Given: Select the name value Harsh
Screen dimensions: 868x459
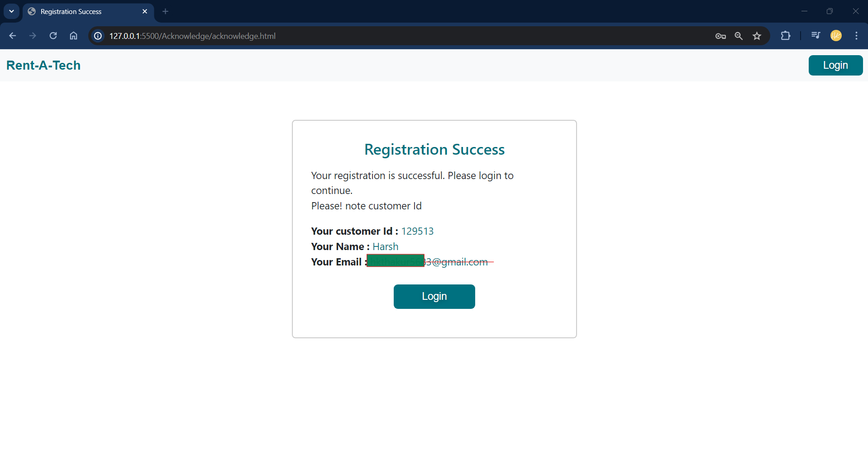Looking at the screenshot, I should [x=386, y=246].
